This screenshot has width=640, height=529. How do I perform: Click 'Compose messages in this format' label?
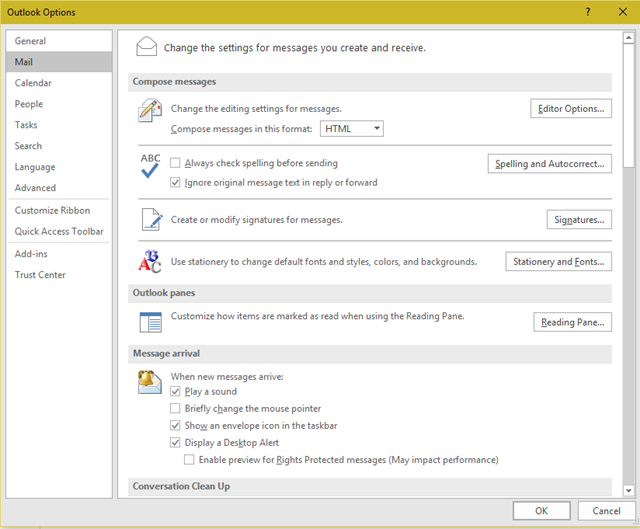241,129
